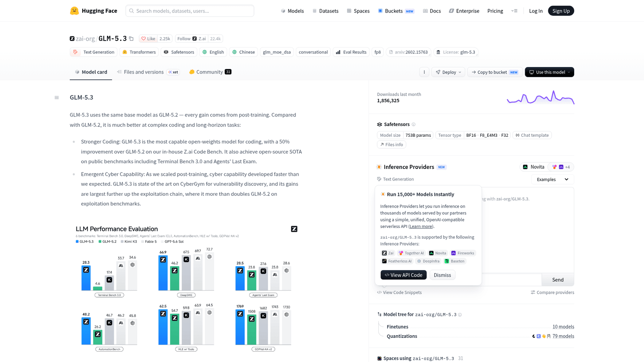Open the Examples dropdown

tap(552, 179)
